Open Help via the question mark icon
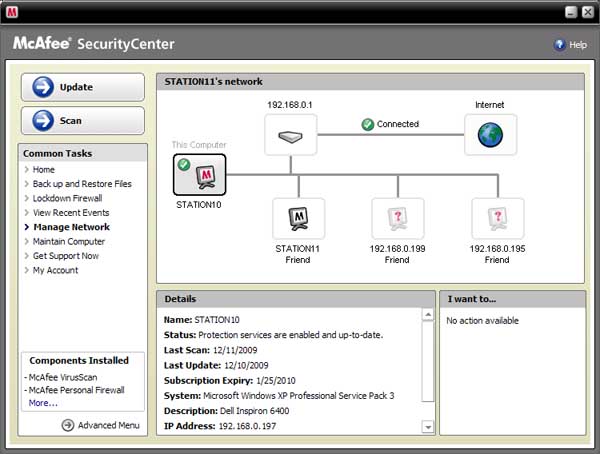Screen dimensions: 600x454 560,45
